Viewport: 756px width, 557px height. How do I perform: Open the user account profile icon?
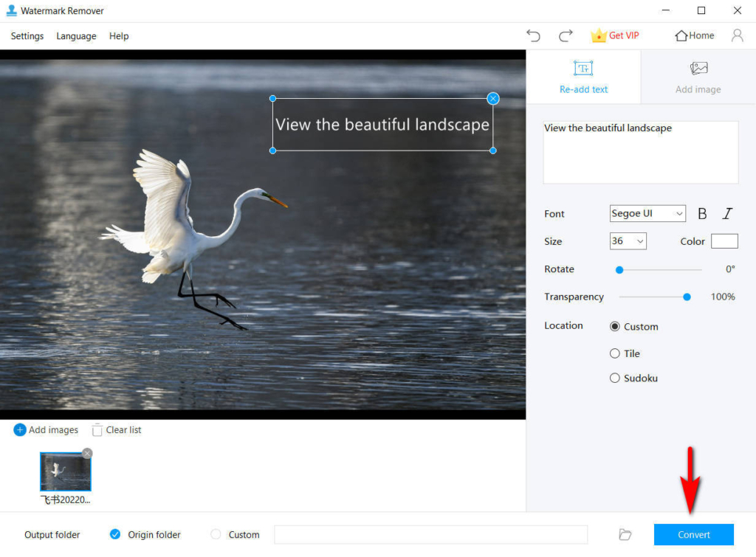tap(737, 35)
